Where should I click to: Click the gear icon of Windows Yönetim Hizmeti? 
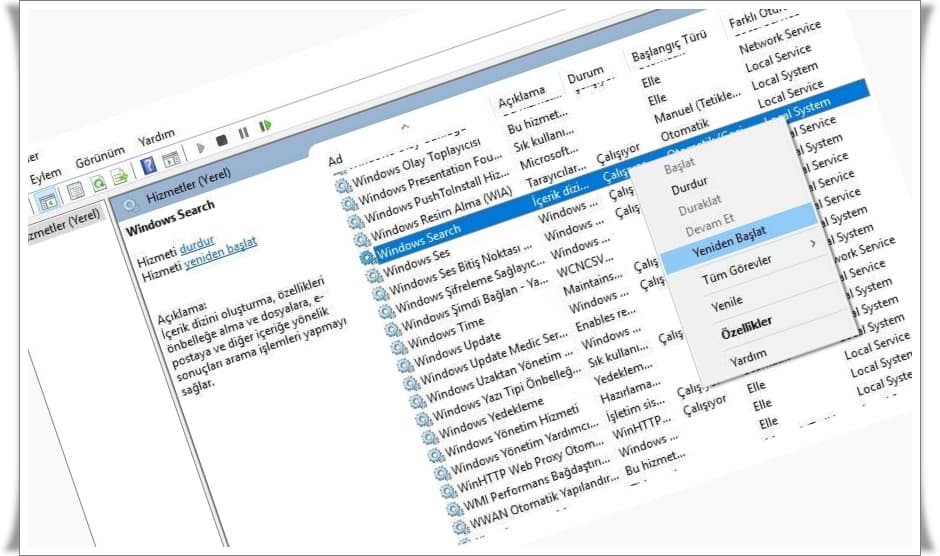click(435, 455)
